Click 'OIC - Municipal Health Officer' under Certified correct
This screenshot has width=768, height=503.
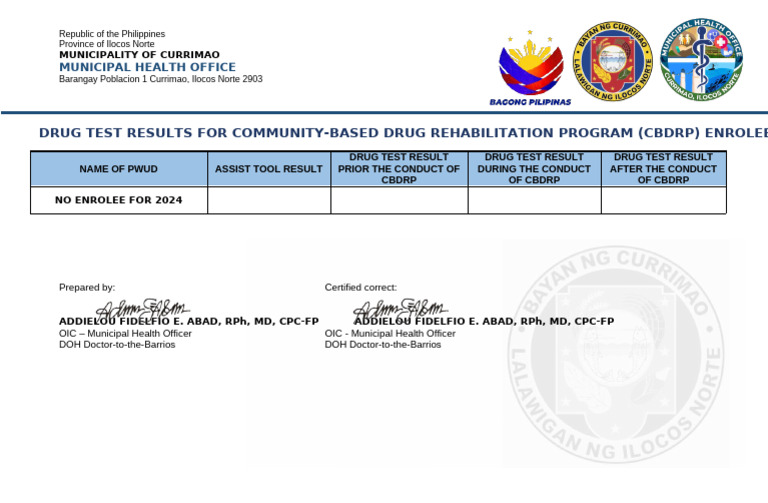click(x=390, y=334)
